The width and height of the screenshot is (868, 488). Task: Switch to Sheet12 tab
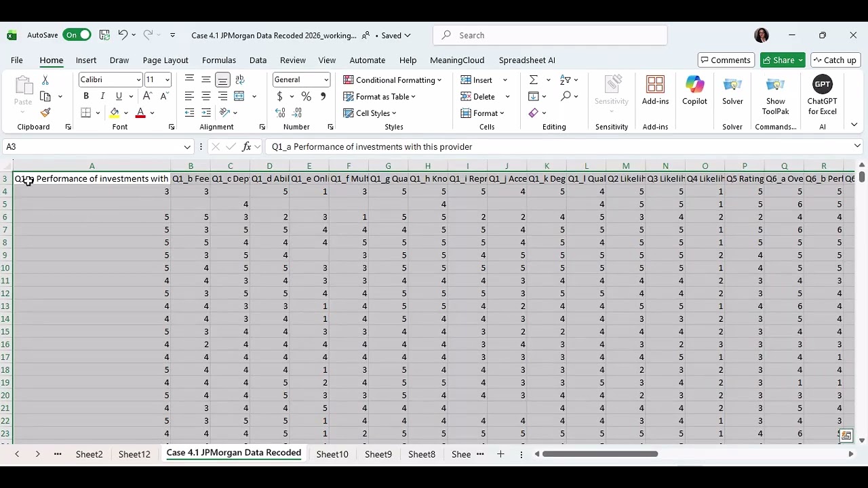pos(134,454)
